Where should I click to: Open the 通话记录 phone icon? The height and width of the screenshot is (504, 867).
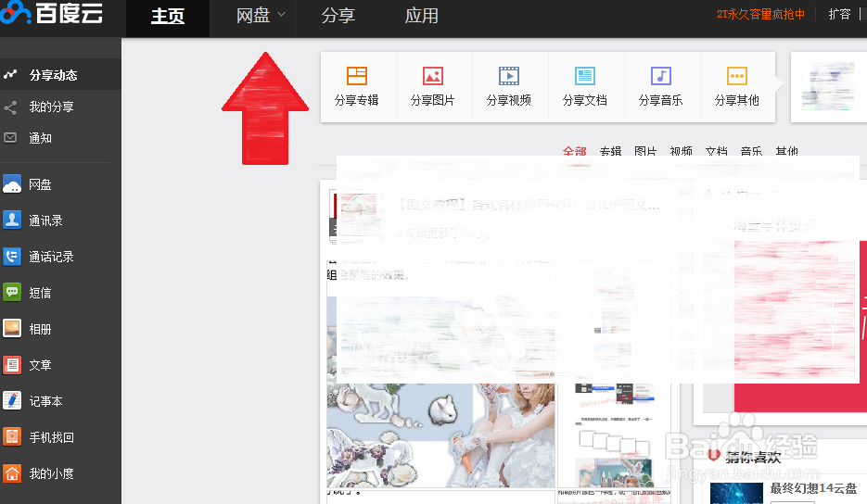coord(12,257)
